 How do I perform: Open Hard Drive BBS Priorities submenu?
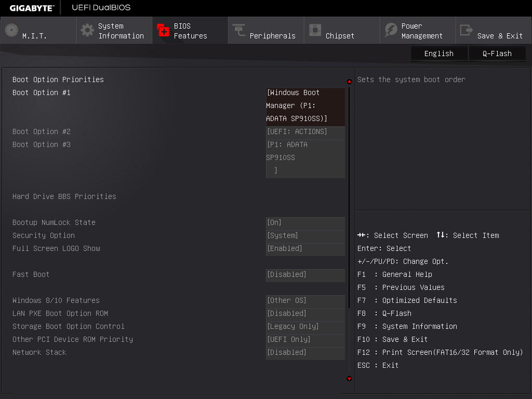[x=64, y=196]
